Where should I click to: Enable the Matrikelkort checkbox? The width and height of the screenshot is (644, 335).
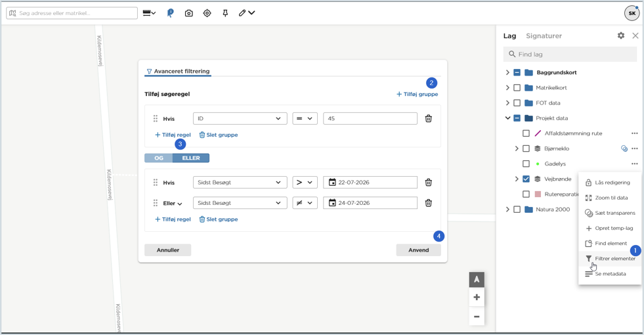coord(517,87)
